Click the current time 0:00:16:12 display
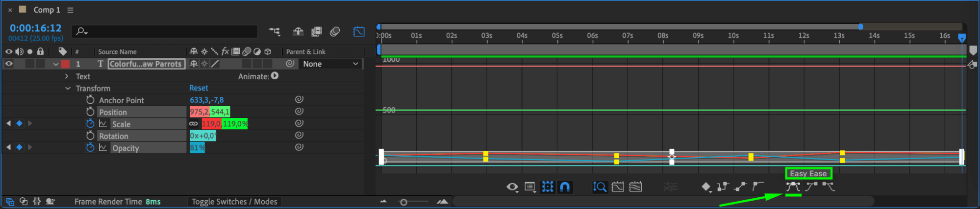Image resolution: width=980 pixels, height=209 pixels. click(x=36, y=28)
